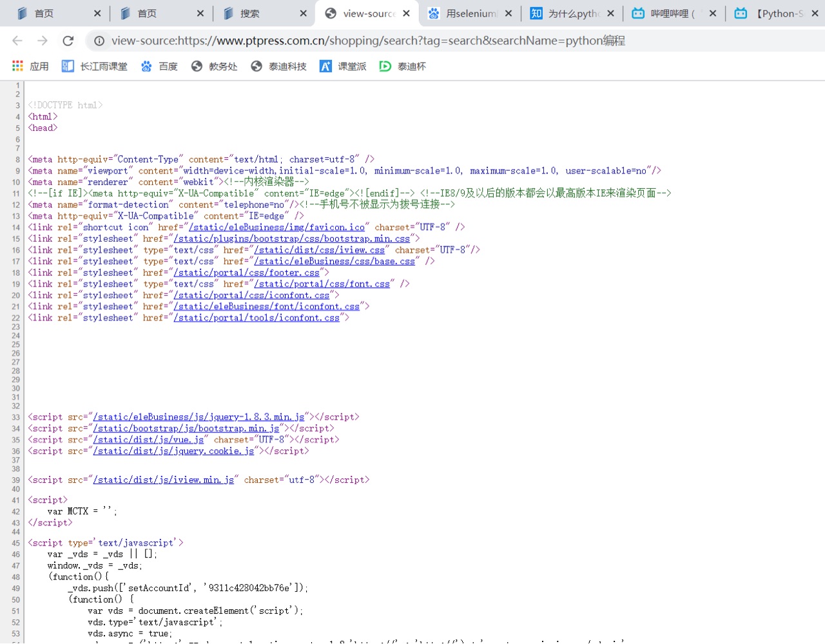Open the portal/css/iconfont.css link
The height and width of the screenshot is (644, 825).
(251, 295)
